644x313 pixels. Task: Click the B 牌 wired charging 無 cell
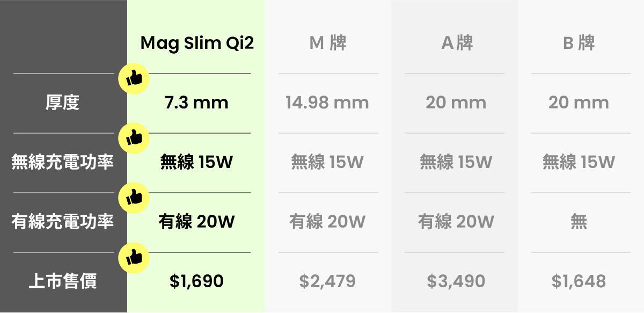pos(579,222)
